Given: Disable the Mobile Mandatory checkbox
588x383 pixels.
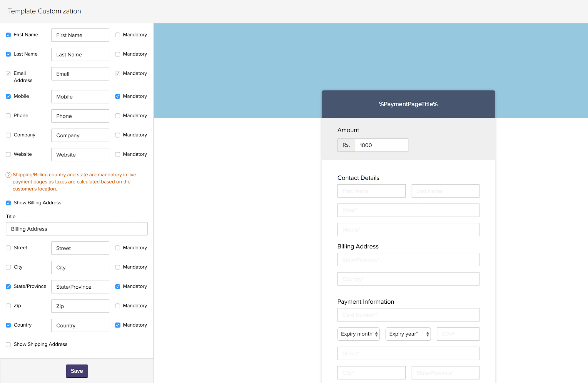Looking at the screenshot, I should pos(118,96).
